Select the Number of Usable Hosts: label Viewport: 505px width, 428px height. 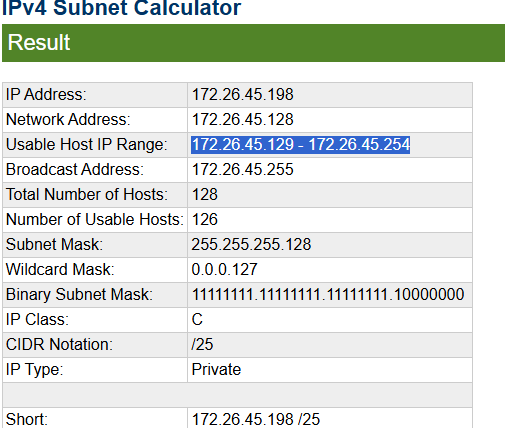(x=95, y=219)
